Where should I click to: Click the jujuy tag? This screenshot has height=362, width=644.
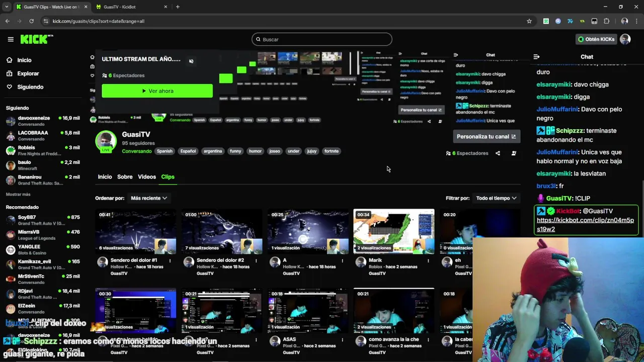311,151
